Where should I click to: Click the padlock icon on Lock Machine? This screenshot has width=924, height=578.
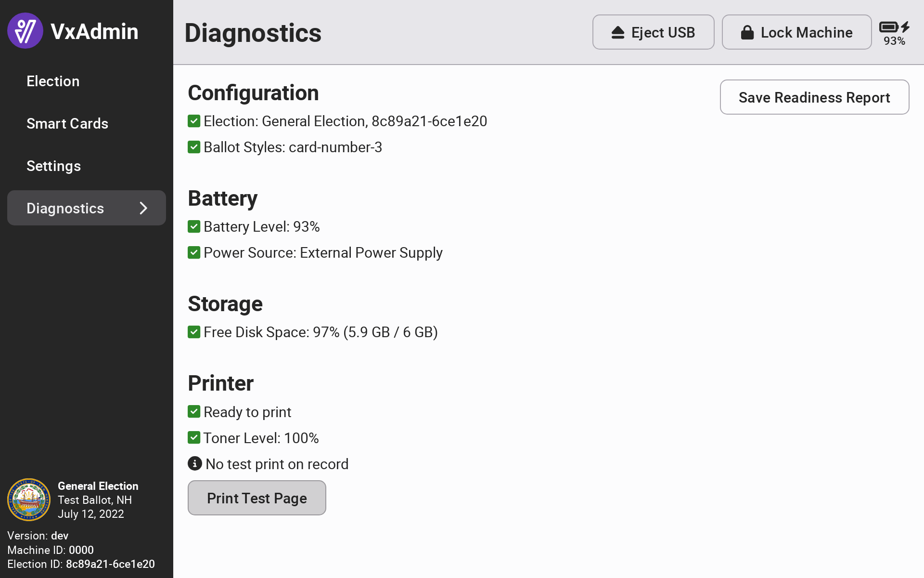[747, 32]
